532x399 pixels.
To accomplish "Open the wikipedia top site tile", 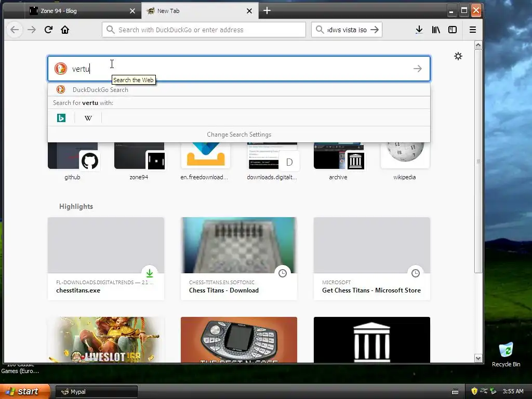I will click(405, 161).
